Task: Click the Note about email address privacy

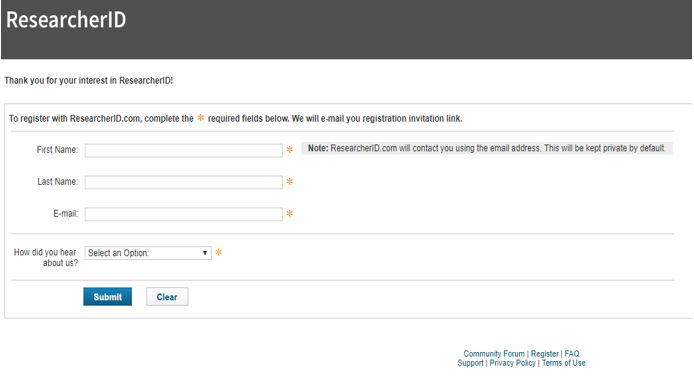Action: 487,148
